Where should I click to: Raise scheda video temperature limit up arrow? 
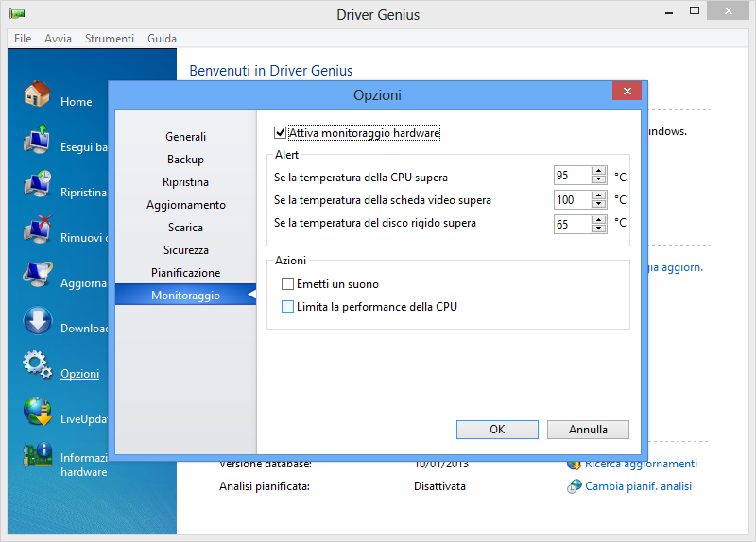tap(599, 195)
